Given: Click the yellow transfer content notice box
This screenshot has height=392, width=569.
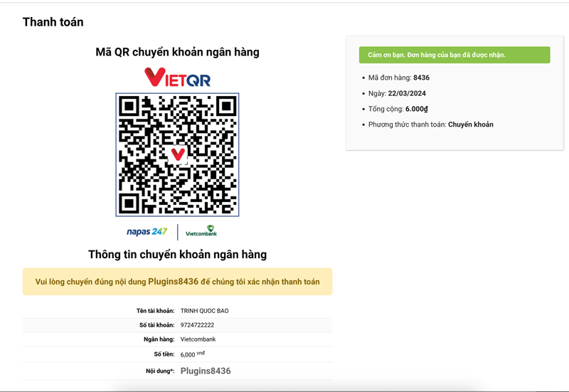Looking at the screenshot, I should [x=177, y=282].
